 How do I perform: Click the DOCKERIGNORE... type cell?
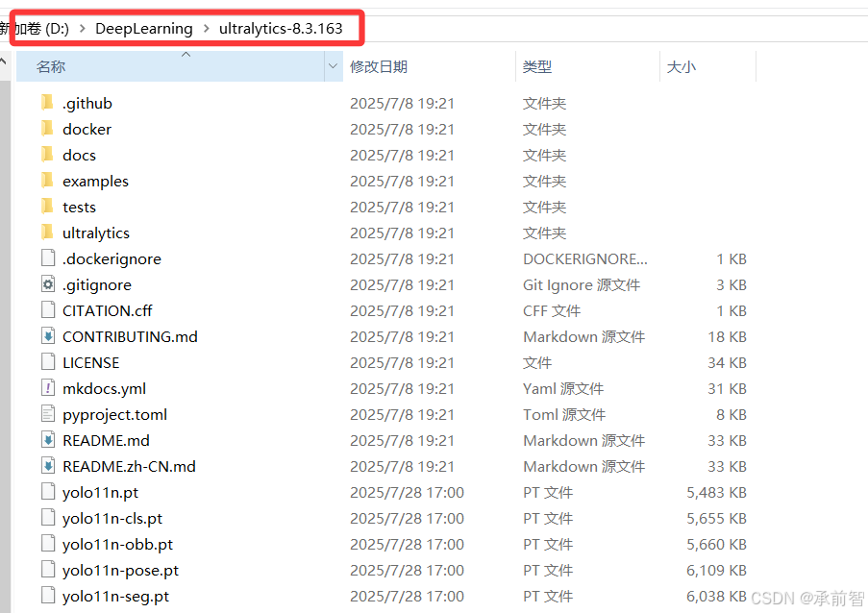point(585,258)
